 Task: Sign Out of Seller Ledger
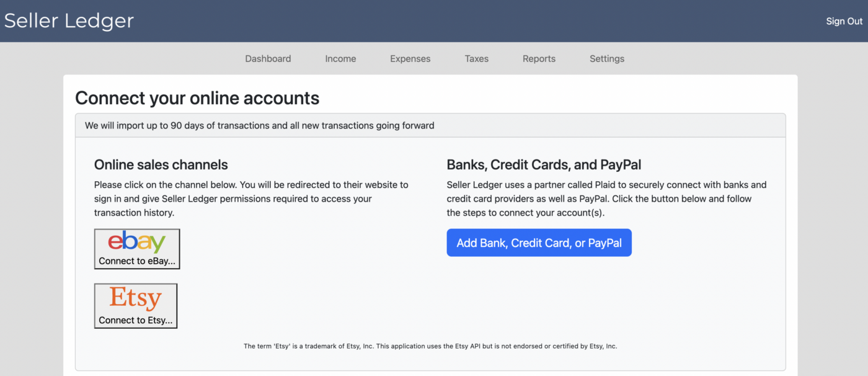(844, 21)
